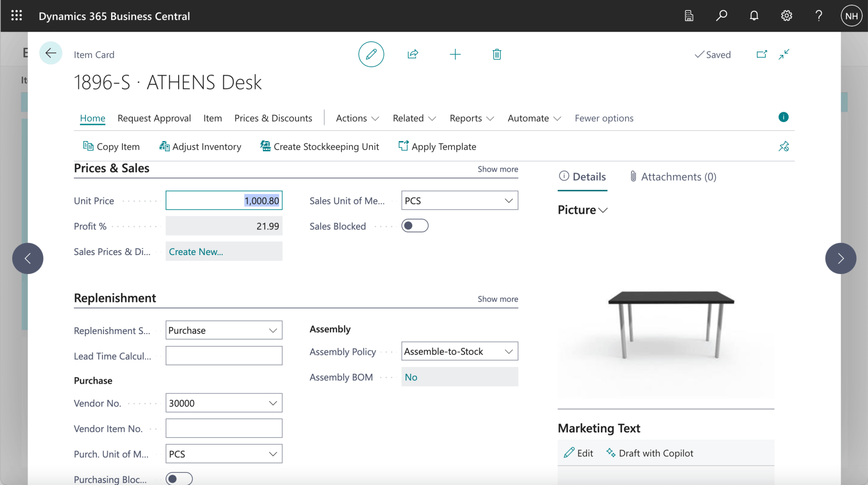Click Create Stockkeeping Unit action
The image size is (868, 485).
tap(320, 146)
